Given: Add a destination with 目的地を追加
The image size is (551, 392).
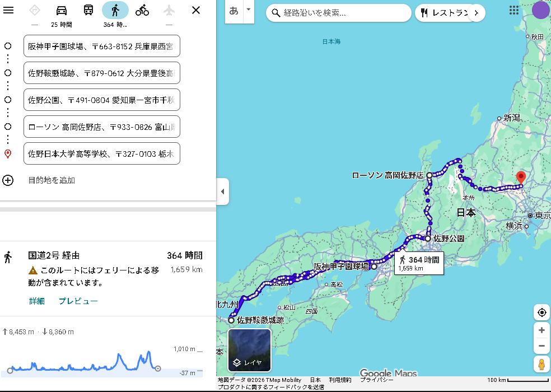Looking at the screenshot, I should (x=51, y=180).
